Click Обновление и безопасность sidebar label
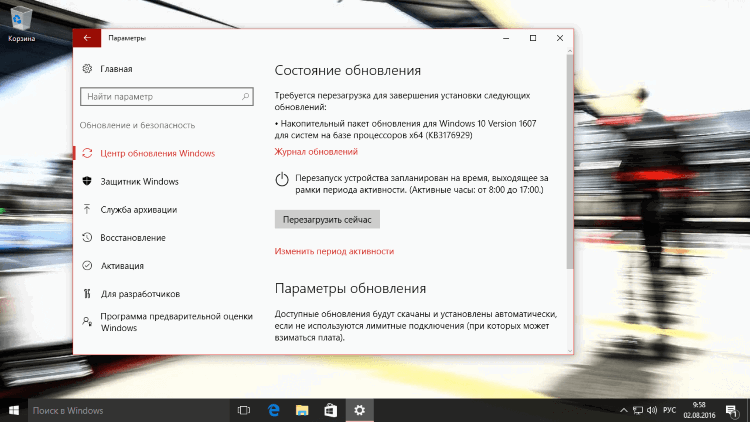 coord(137,125)
